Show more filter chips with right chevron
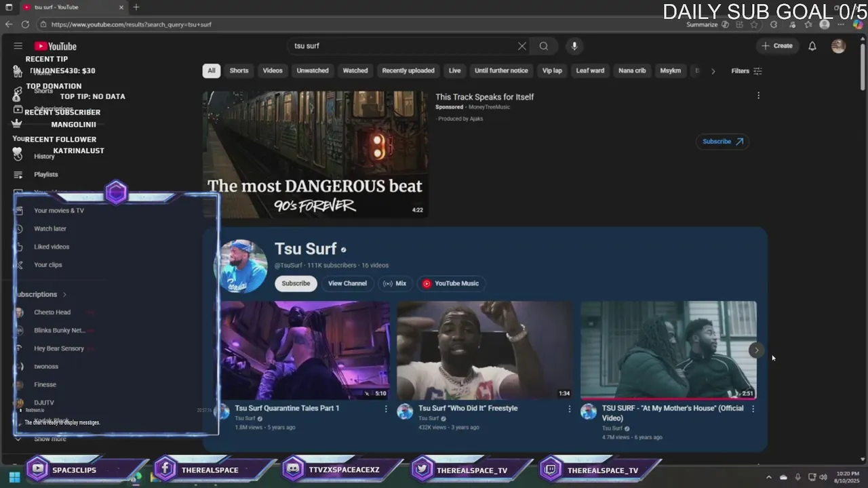Screen dimensions: 868x488 pos(713,71)
